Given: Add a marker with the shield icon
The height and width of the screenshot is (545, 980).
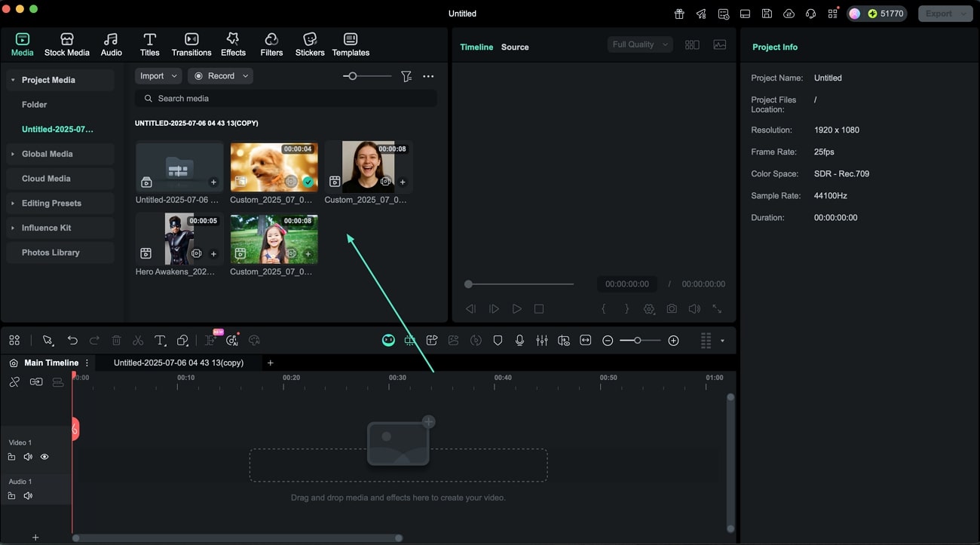Looking at the screenshot, I should pos(498,341).
